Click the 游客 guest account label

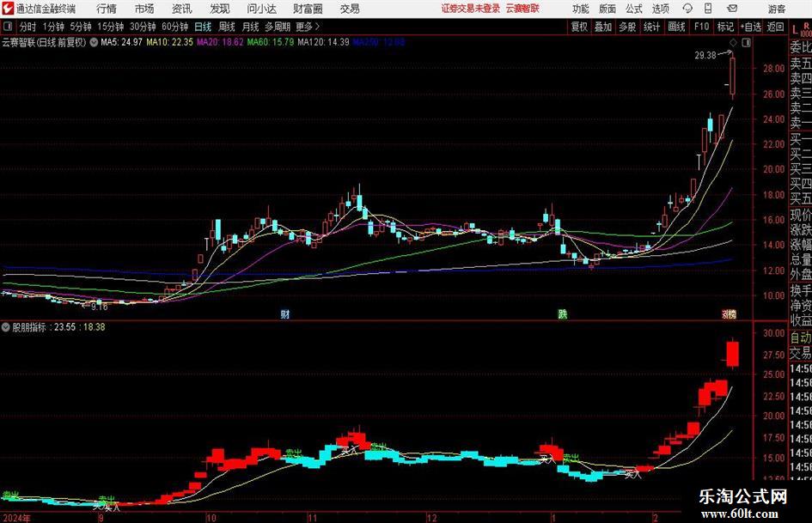pyautogui.click(x=777, y=9)
